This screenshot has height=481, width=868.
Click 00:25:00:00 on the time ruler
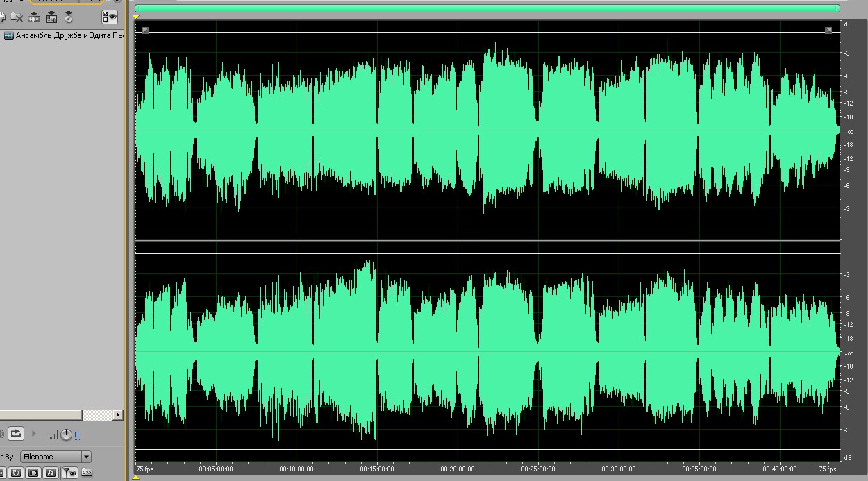click(538, 469)
